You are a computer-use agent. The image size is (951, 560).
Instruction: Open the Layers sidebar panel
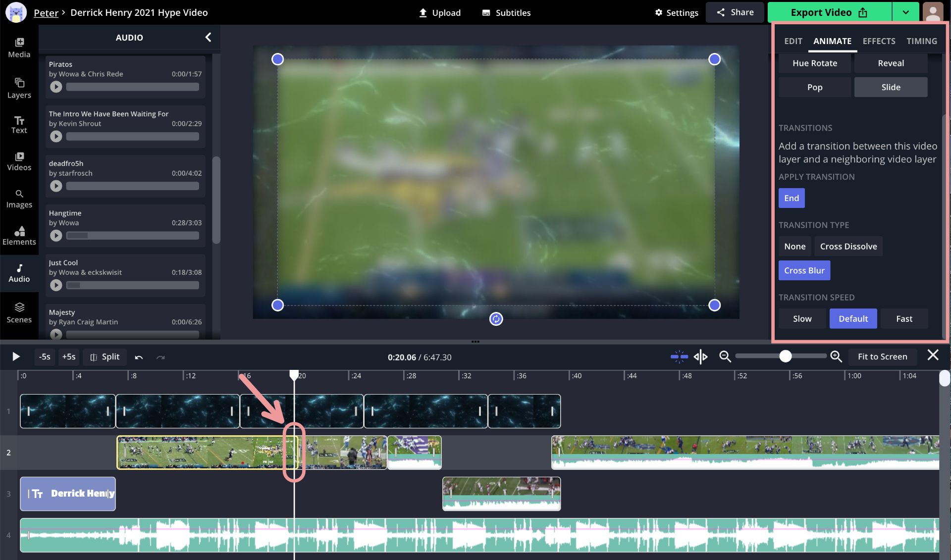[19, 88]
